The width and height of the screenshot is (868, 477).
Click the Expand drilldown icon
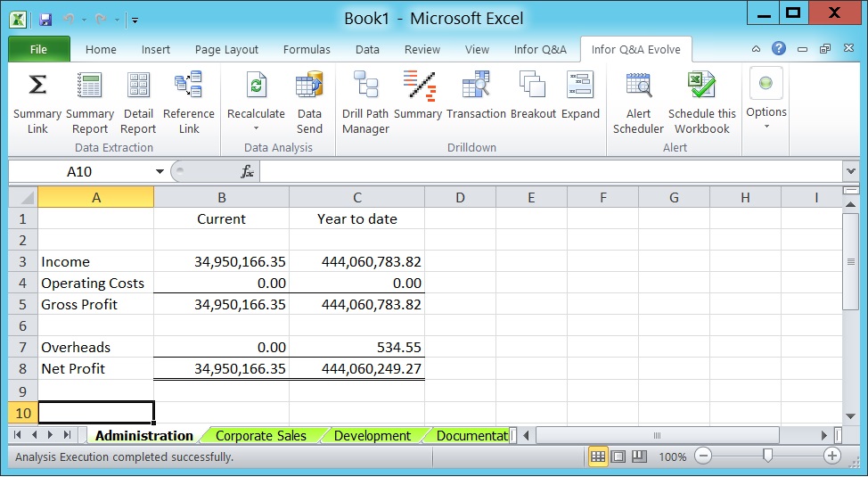click(580, 86)
